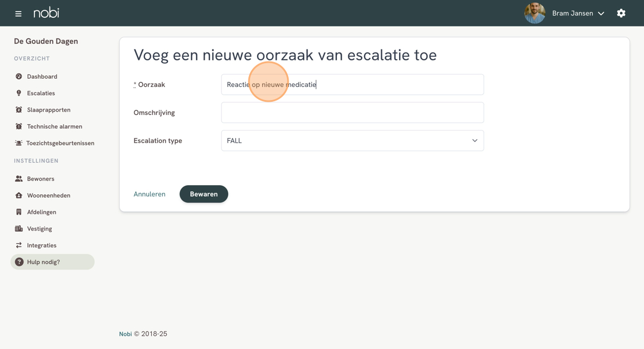Click the Escalaties lightbulb icon
Screen dimensions: 644x349
(19, 93)
